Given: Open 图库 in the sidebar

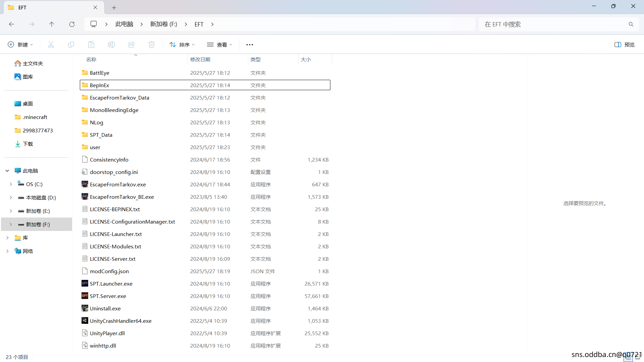Looking at the screenshot, I should (x=28, y=77).
